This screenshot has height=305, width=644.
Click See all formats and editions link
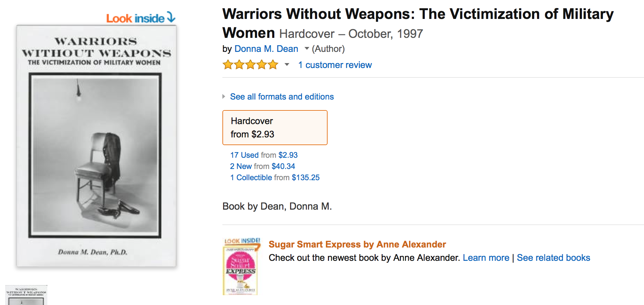[x=282, y=96]
